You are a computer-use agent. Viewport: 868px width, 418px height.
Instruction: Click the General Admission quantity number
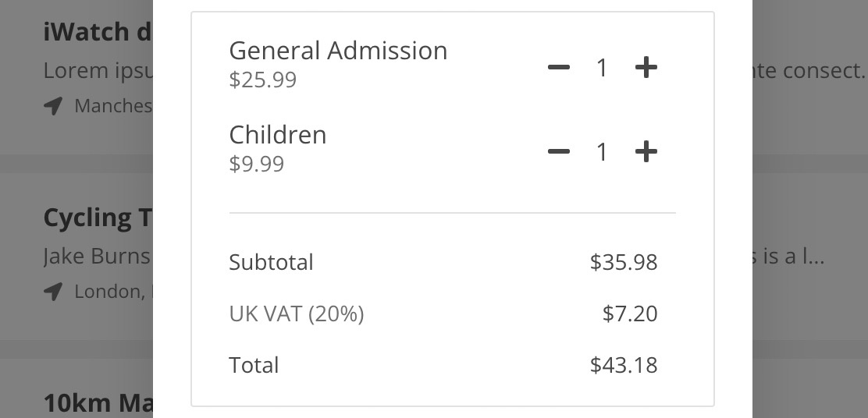(x=602, y=67)
